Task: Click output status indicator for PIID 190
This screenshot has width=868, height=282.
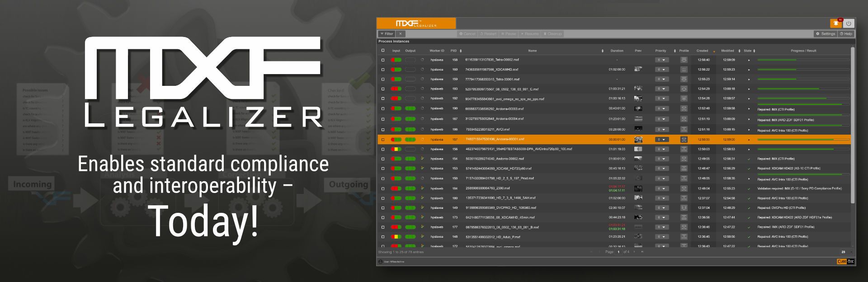Action: click(x=410, y=108)
